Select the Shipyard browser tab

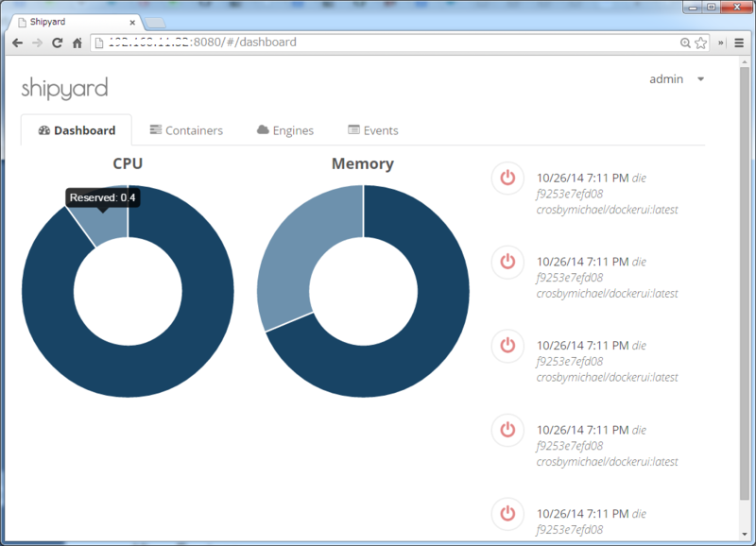(x=75, y=22)
